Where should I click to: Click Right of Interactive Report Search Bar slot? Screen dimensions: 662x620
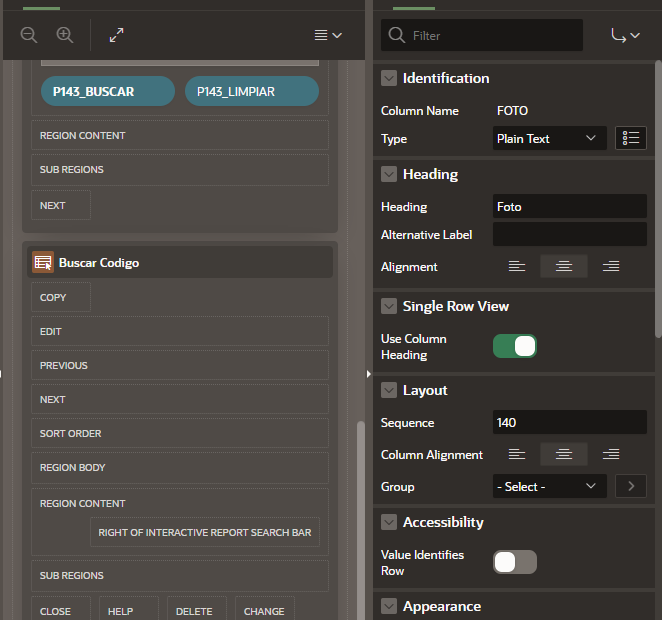pyautogui.click(x=205, y=532)
